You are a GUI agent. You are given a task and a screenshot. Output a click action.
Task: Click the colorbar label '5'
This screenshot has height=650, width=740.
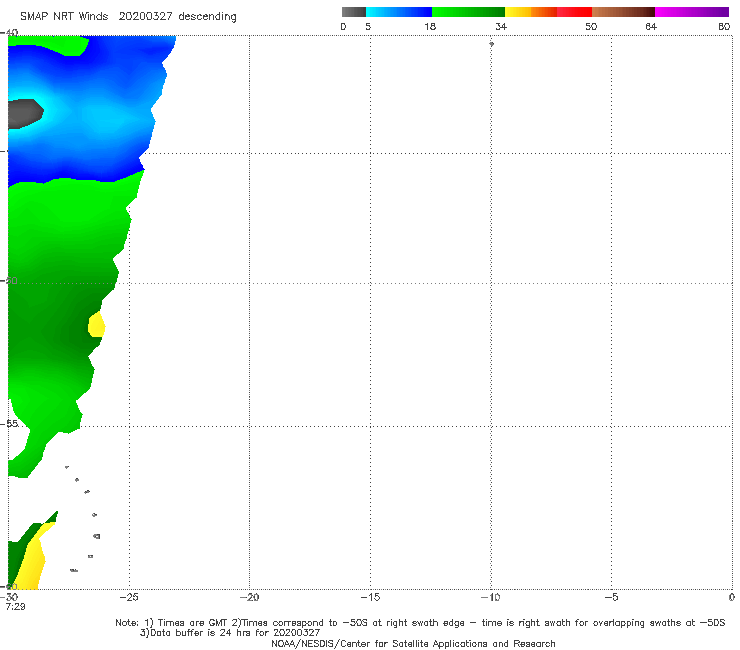368,27
